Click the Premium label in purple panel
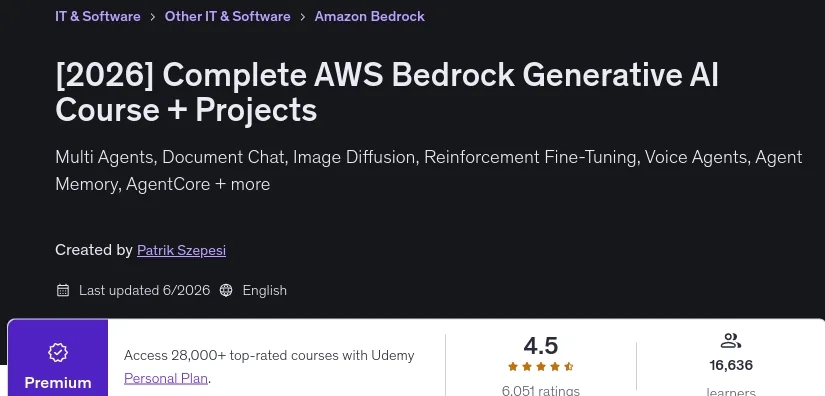 pos(58,383)
